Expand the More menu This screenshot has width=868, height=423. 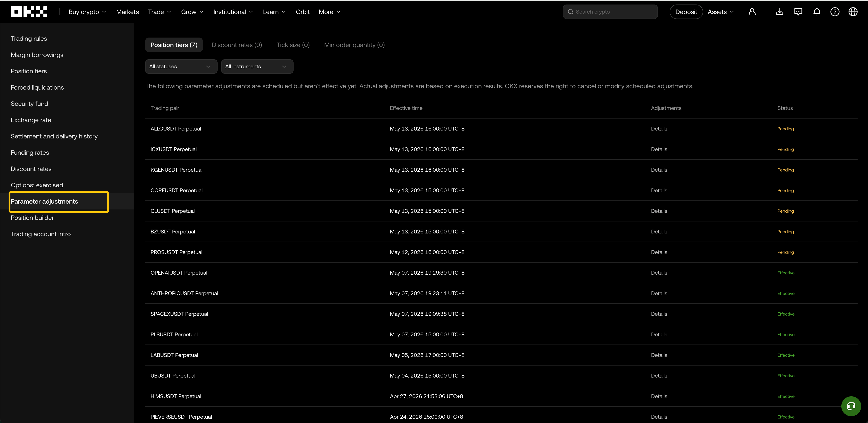(330, 12)
